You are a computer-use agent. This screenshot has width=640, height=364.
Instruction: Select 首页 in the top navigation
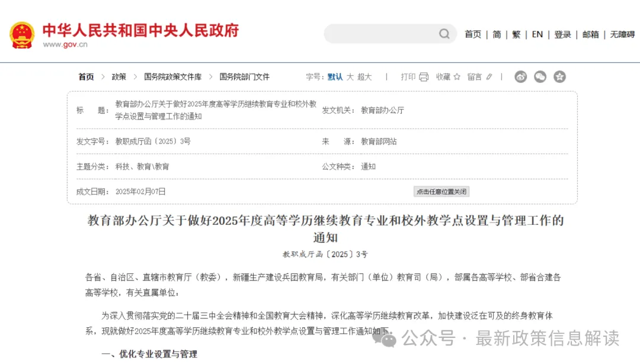472,34
